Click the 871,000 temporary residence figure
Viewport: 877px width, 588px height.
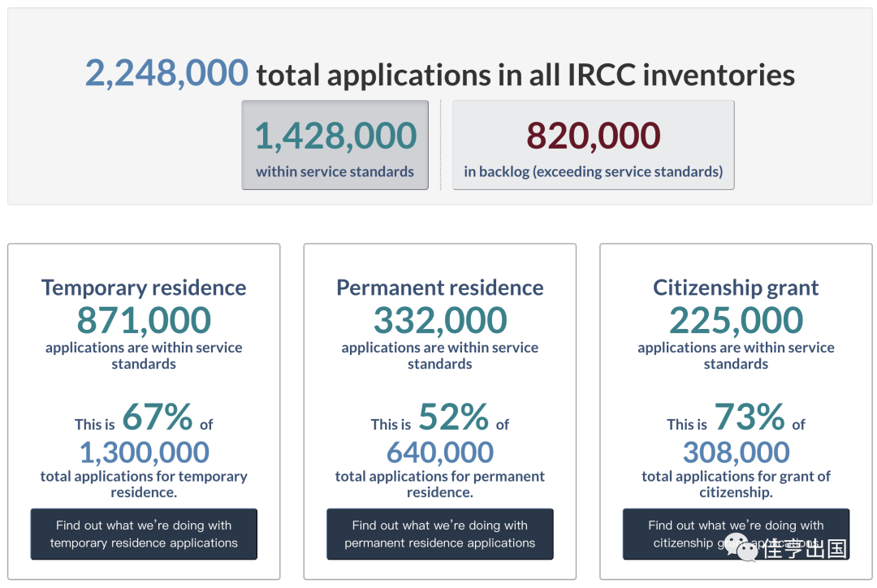tap(144, 321)
